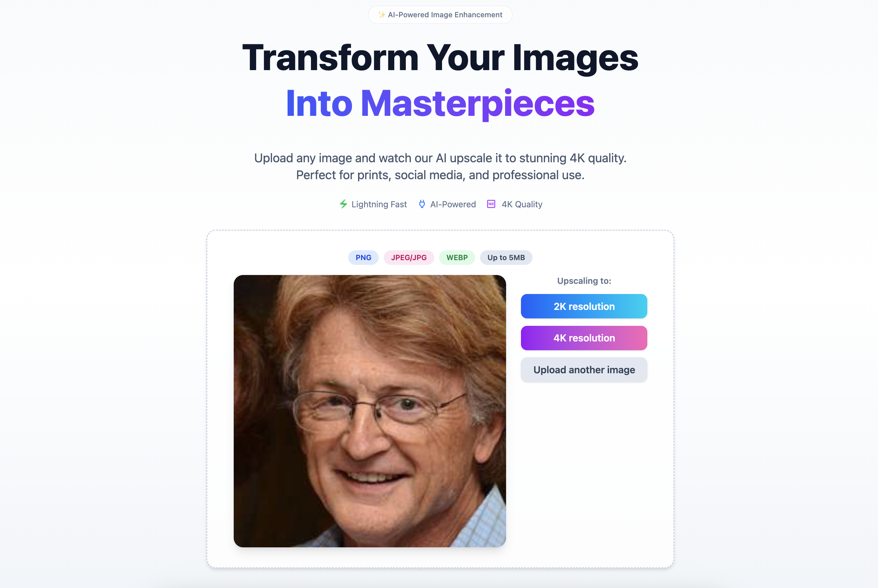Viewport: 878px width, 588px height.
Task: Choose the 4K resolution upscale button
Action: point(584,338)
